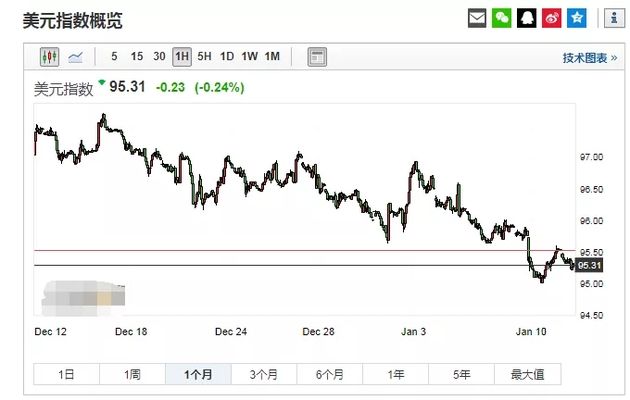
Task: Click the 95.00 price axis label
Action: pos(591,284)
